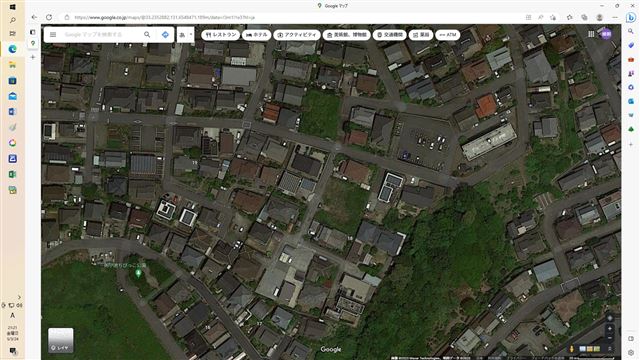This screenshot has height=360, width=640.
Task: Open Games in the Edge sidebar
Action: [x=631, y=73]
